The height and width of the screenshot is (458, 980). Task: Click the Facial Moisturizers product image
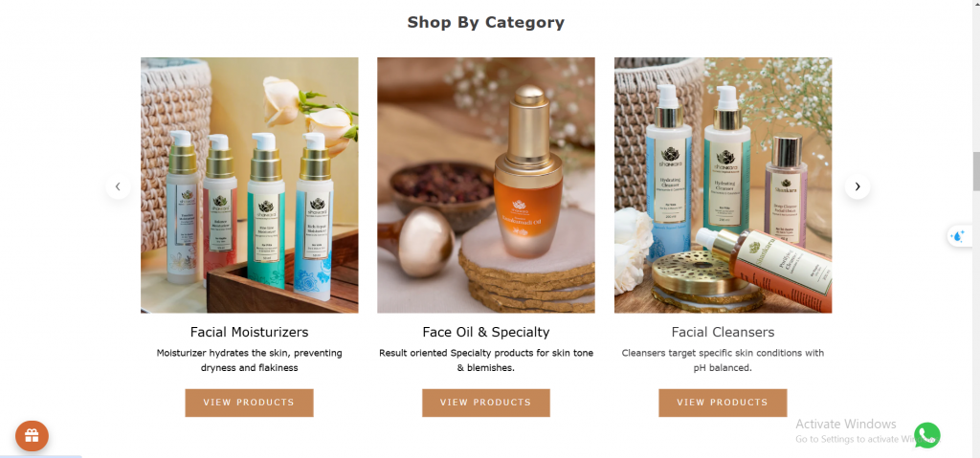tap(250, 185)
